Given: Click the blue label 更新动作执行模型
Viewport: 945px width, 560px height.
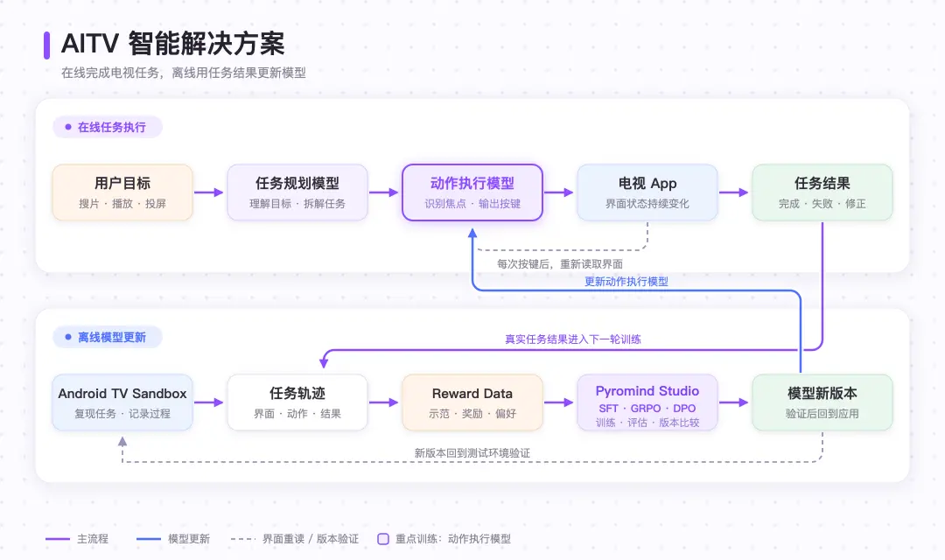Looking at the screenshot, I should pos(626,282).
